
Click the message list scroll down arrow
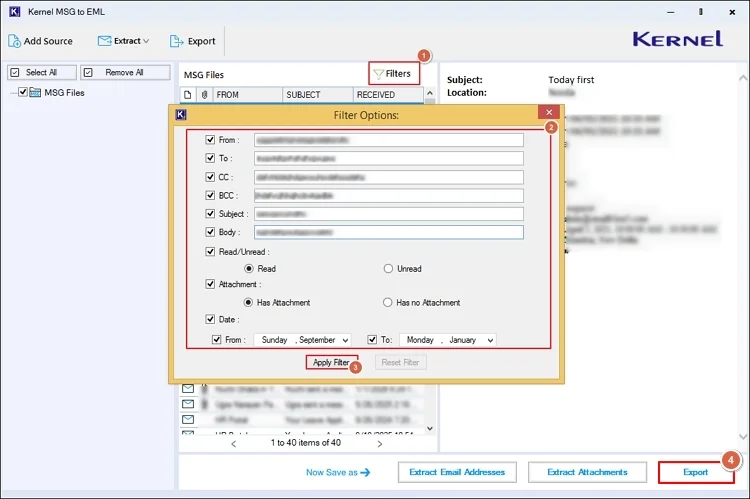pos(430,428)
